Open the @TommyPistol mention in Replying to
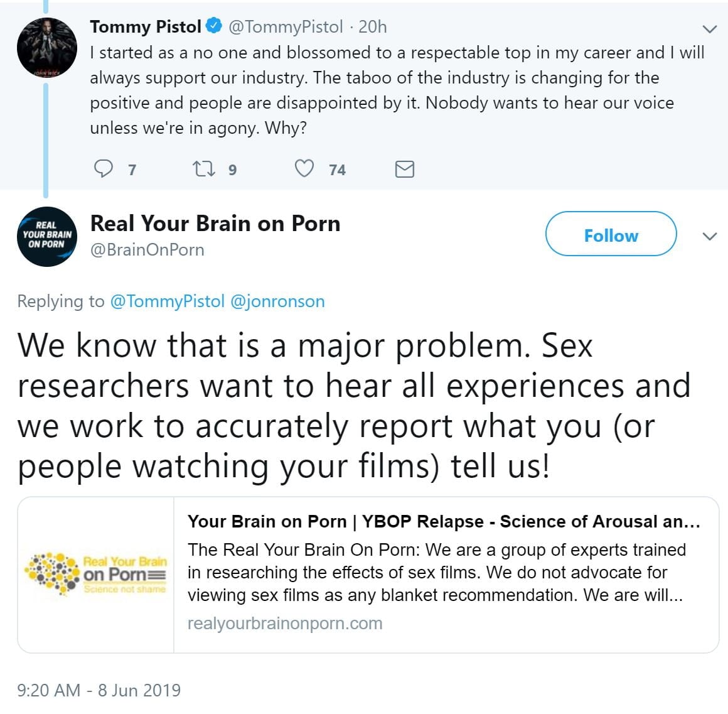This screenshot has width=728, height=714. point(167,301)
